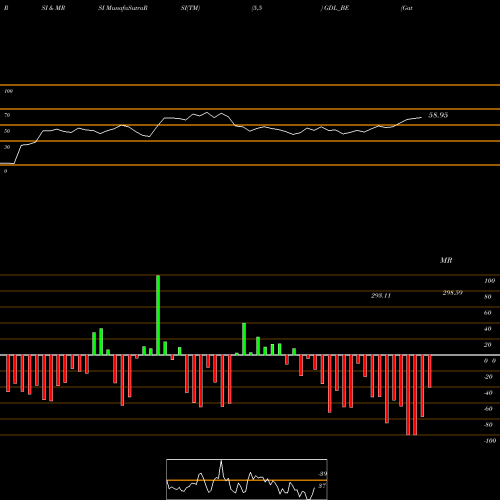Click the '(5,5' parameter text
The image size is (500, 500).
coord(257,8)
